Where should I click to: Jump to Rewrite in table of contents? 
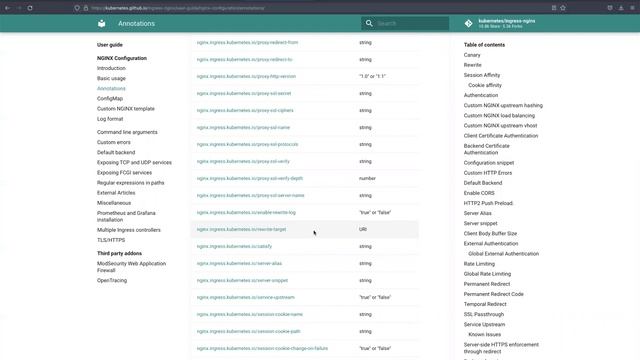[472, 65]
